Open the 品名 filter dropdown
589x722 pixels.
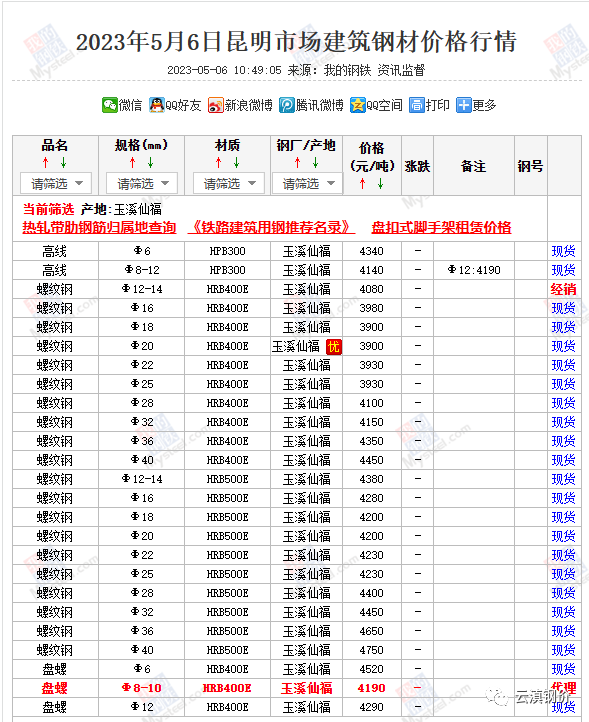click(56, 183)
